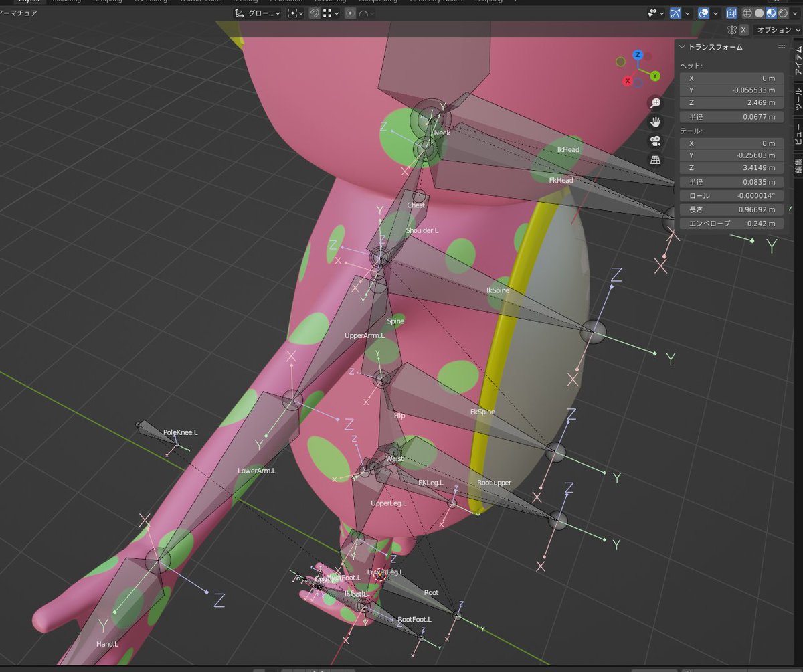Select material preview shading mode
Image resolution: width=803 pixels, height=672 pixels.
coord(771,13)
